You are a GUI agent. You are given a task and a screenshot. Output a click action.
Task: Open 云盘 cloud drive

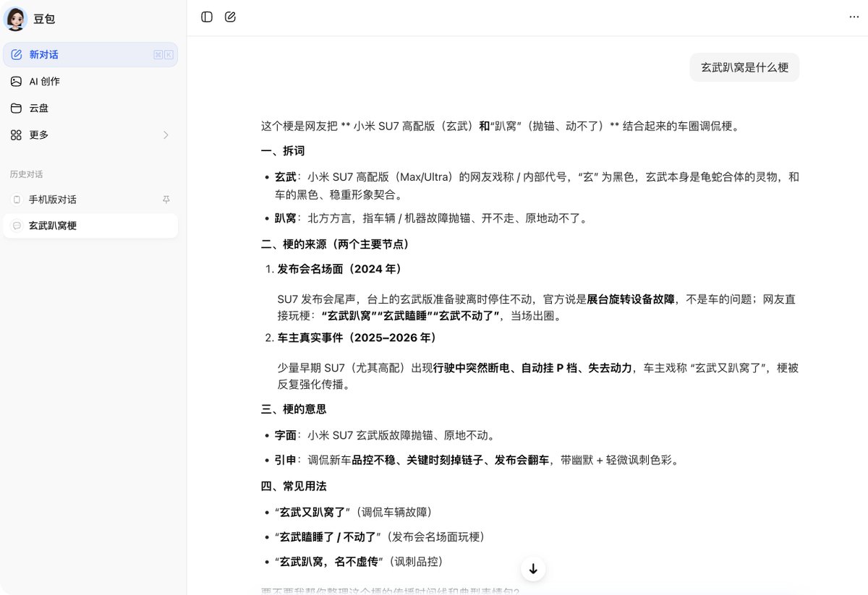[x=90, y=108]
